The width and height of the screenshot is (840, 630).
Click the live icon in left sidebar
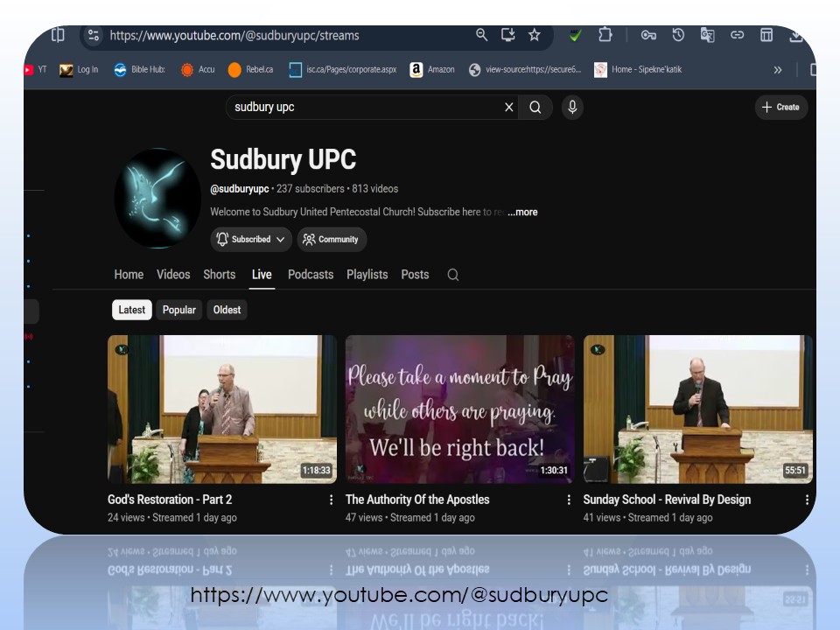click(28, 337)
